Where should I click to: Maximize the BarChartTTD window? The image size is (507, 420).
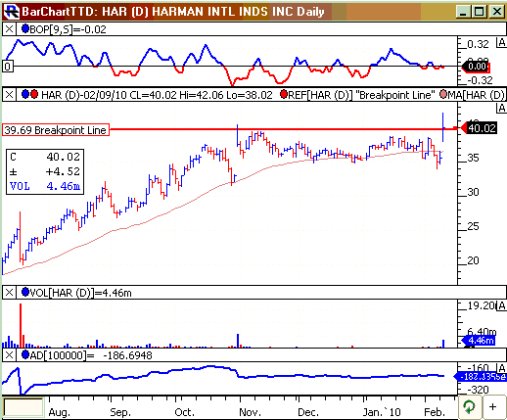480,12
